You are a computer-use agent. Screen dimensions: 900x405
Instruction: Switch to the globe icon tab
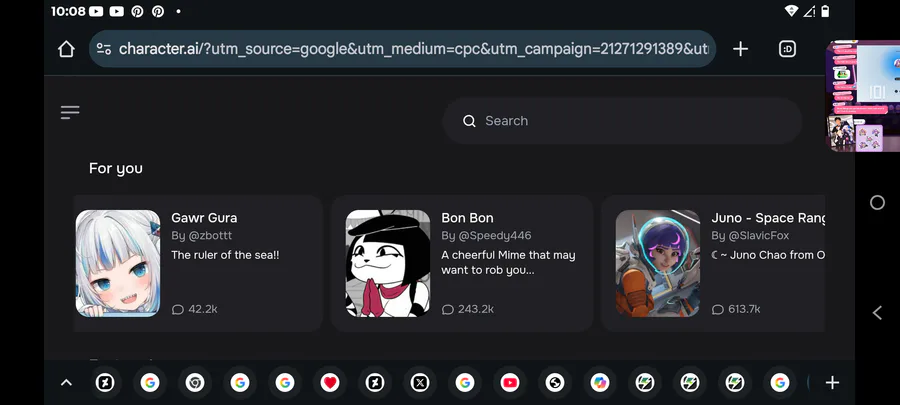pos(555,383)
